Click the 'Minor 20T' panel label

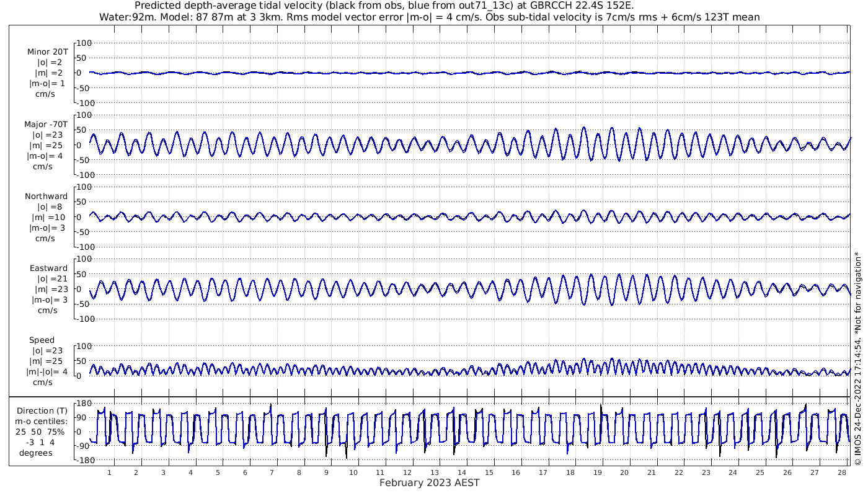click(48, 52)
